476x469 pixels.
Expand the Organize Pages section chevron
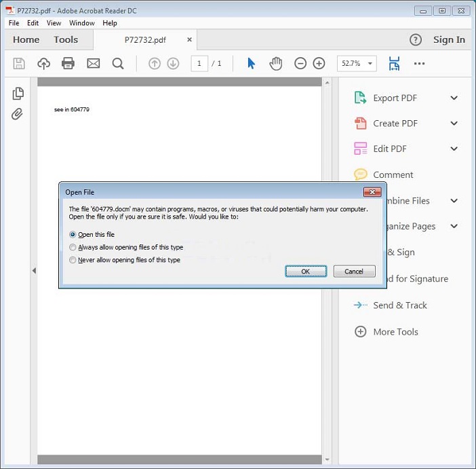[x=454, y=226]
